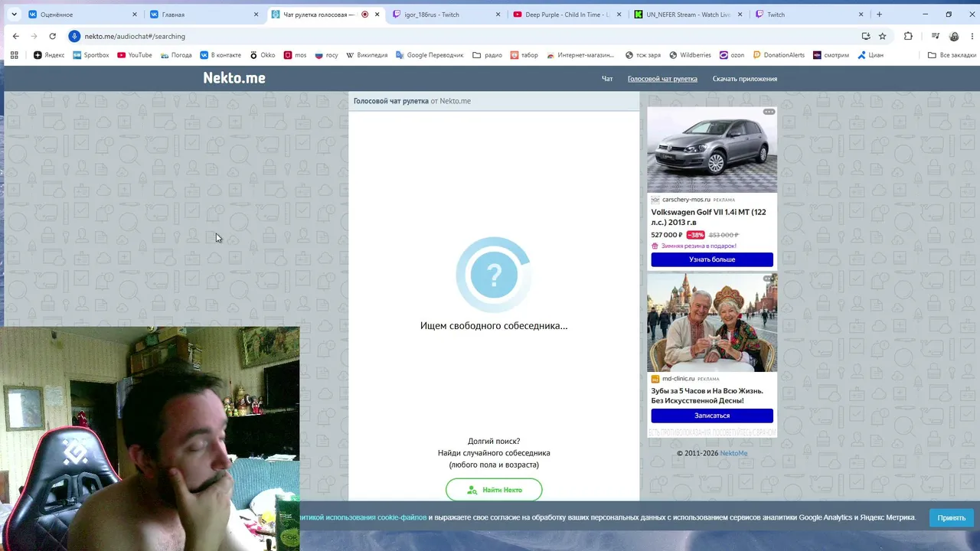Close the UN_NEFER Stream tab
Screen dimensions: 980x551
coord(740,15)
